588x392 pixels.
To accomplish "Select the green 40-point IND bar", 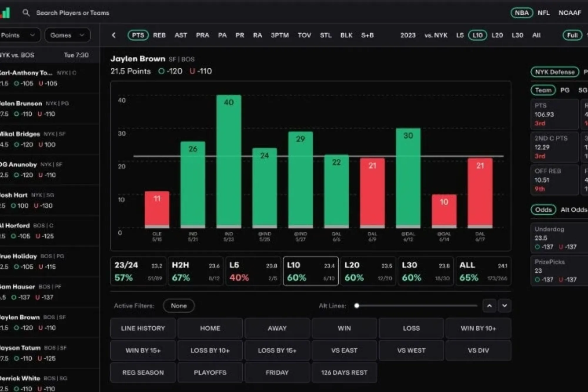I will tap(229, 161).
